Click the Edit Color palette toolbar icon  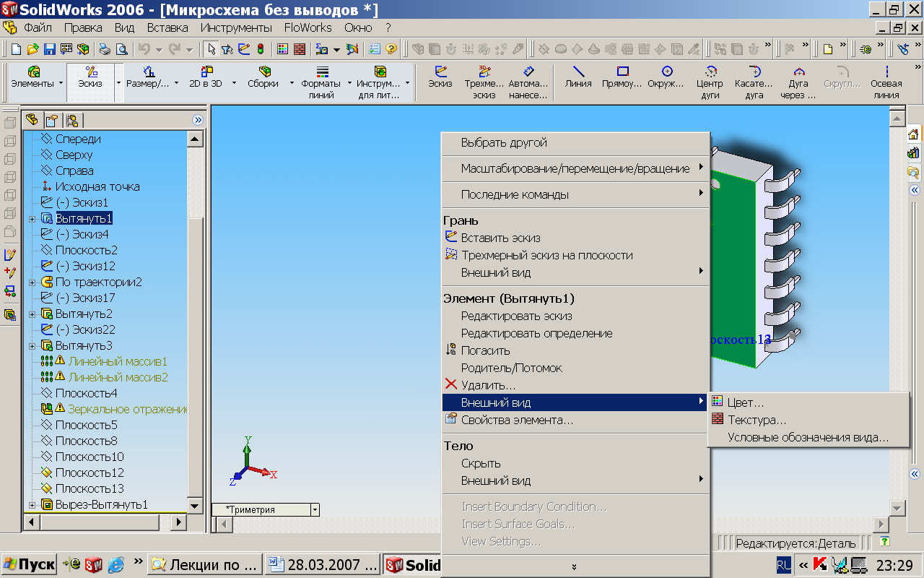click(282, 49)
